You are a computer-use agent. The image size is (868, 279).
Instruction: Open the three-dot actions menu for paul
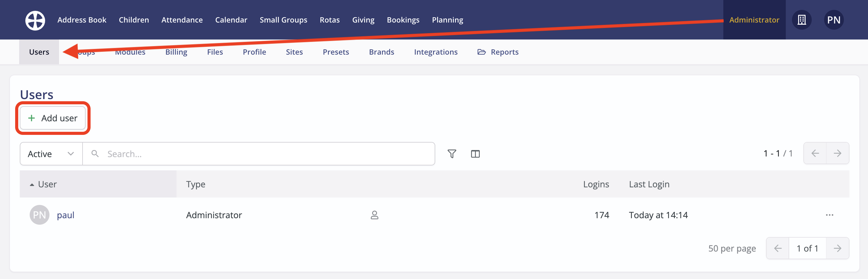[x=830, y=215]
